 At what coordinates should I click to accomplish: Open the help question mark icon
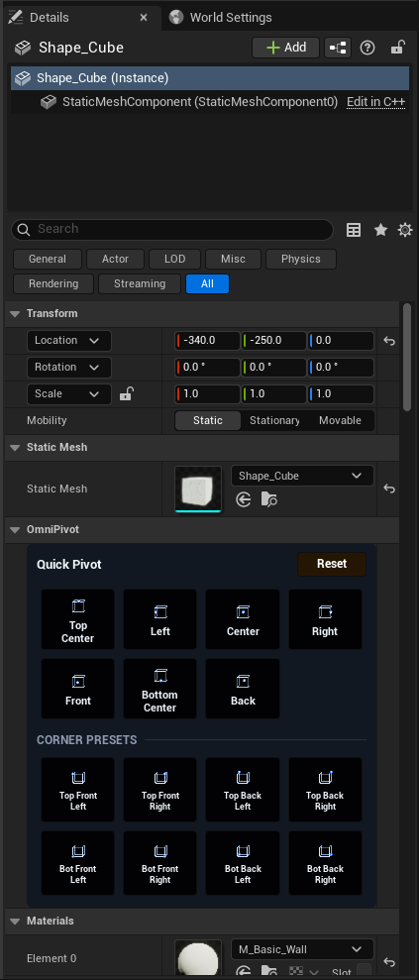[367, 48]
